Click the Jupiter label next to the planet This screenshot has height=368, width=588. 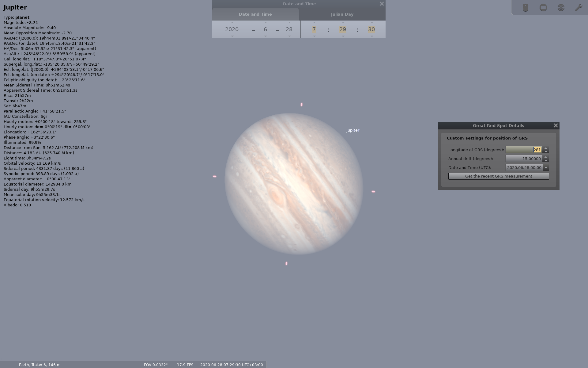353,130
